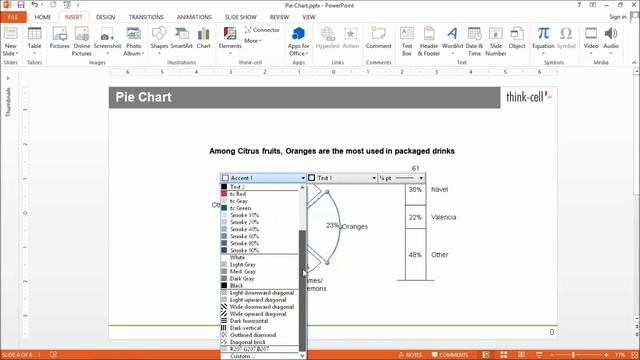Screen dimensions: 640x360
Task: Create a Photo Album
Action: tap(133, 41)
